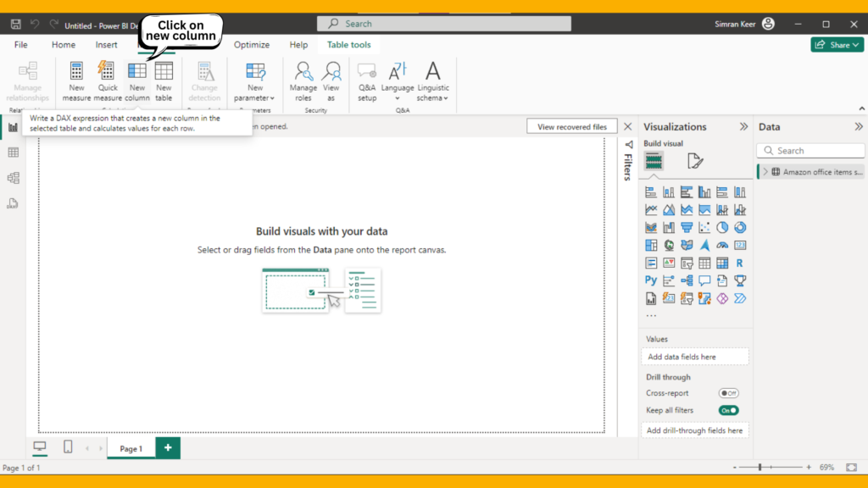Add a new page with plus button
The image size is (868, 488).
click(x=168, y=447)
